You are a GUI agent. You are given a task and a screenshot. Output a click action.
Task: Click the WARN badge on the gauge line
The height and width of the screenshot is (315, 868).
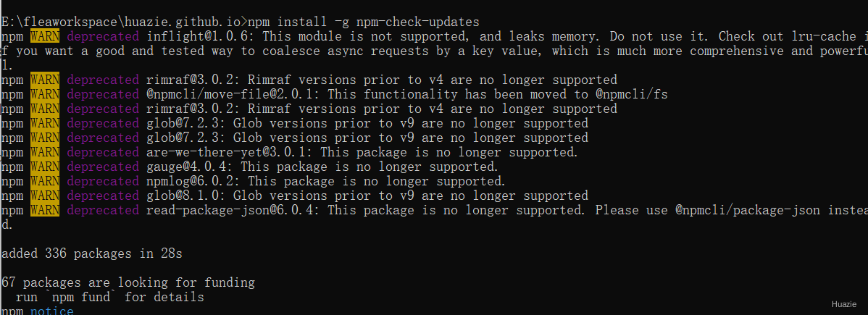tap(45, 167)
